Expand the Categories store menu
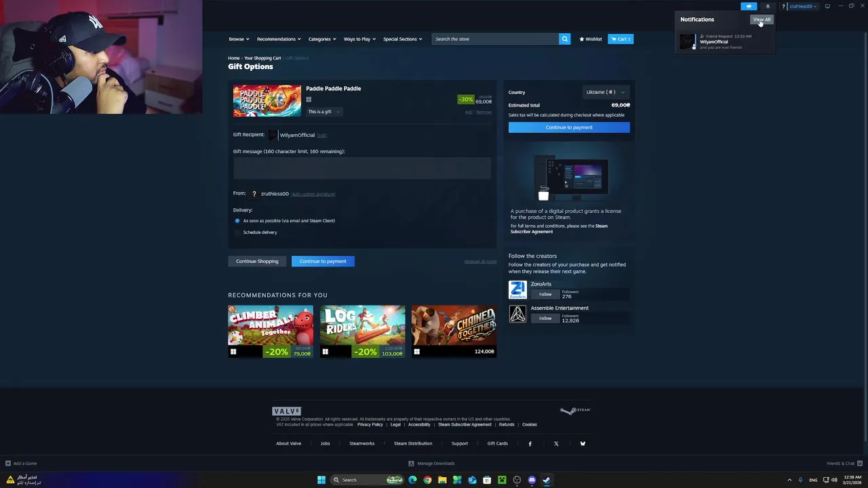Viewport: 868px width, 488px height. tap(322, 39)
